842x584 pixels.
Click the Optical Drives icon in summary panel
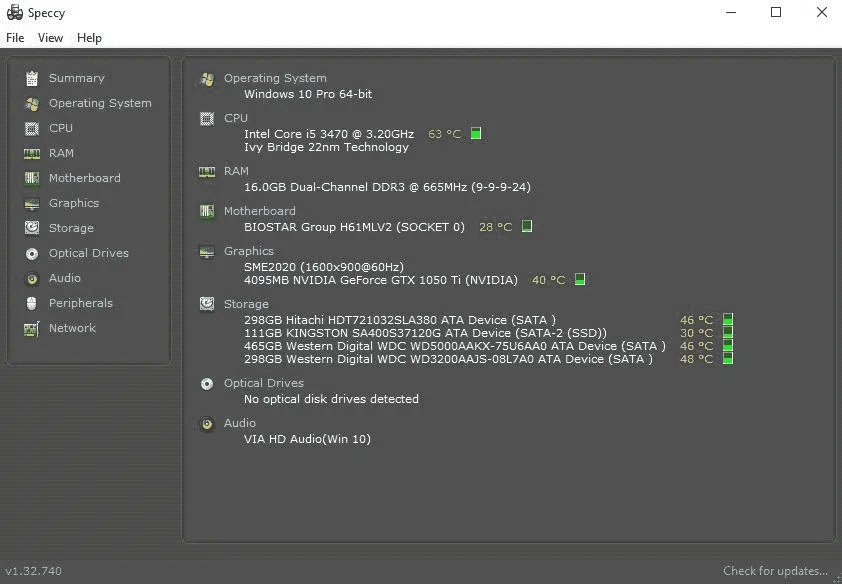coord(207,384)
